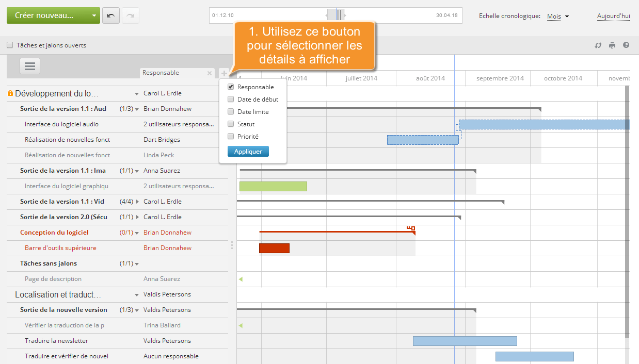Click the Aucun responsable cell
Screen dimensions: 639x364
coord(171,356)
